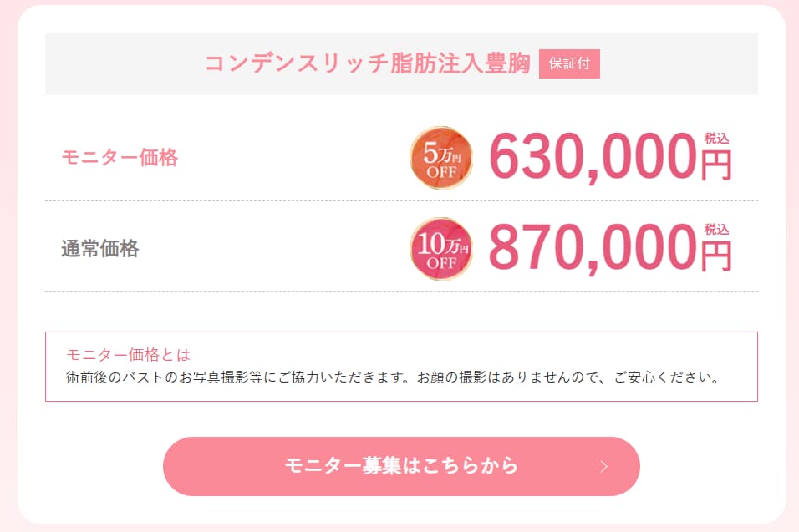Click the お顔の撮影はありません reassurance sentence
Screen dimensions: 799x532
585,377
